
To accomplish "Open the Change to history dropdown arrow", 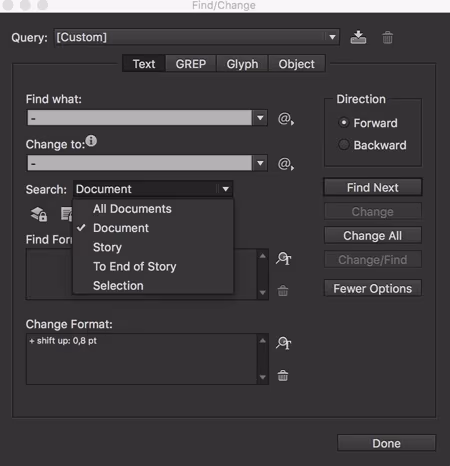I will pos(260,163).
